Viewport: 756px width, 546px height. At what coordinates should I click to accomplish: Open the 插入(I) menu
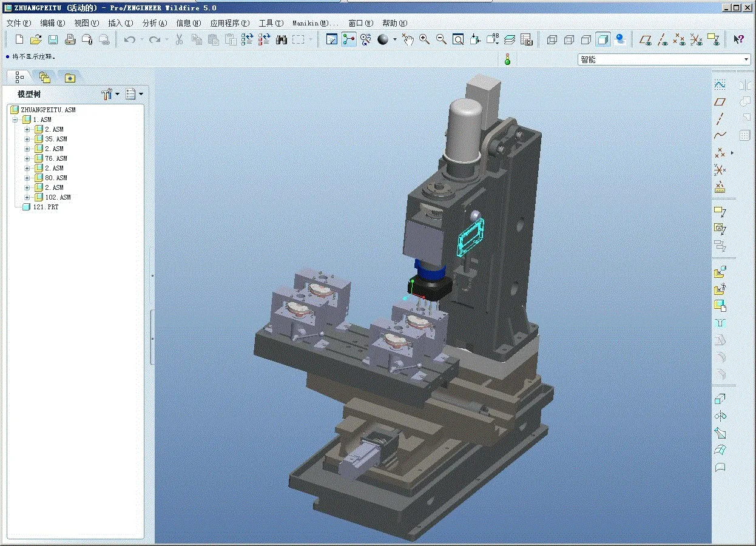click(x=120, y=23)
